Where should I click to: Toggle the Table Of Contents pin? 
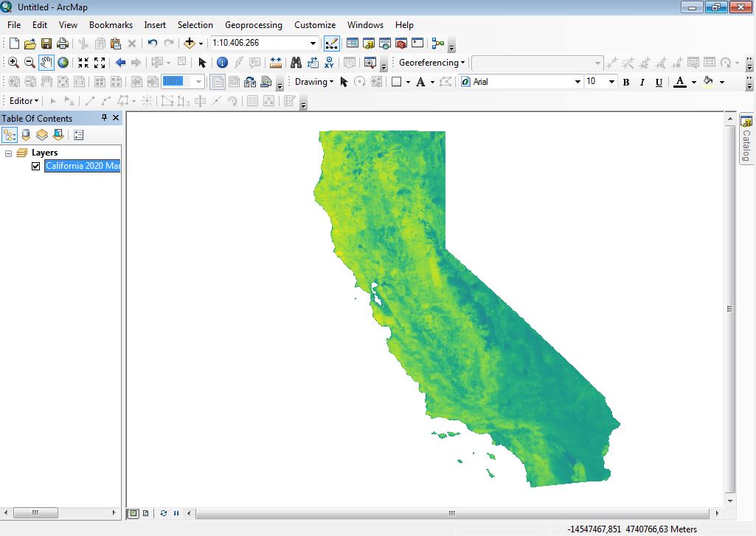104,118
